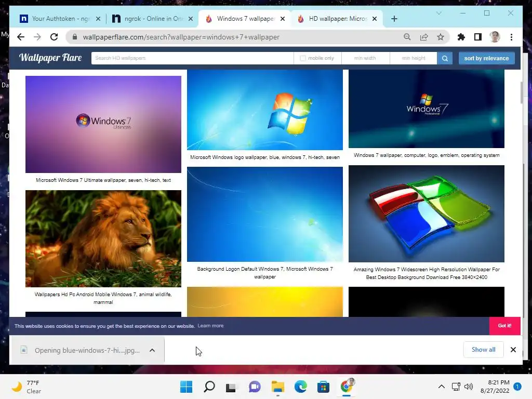Enable the mobile only checkbox
532x399 pixels.
(303, 58)
